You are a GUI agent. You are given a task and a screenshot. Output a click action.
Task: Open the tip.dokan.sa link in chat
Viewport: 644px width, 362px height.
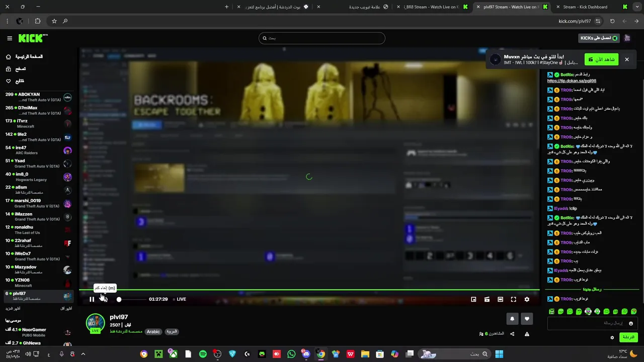(572, 80)
